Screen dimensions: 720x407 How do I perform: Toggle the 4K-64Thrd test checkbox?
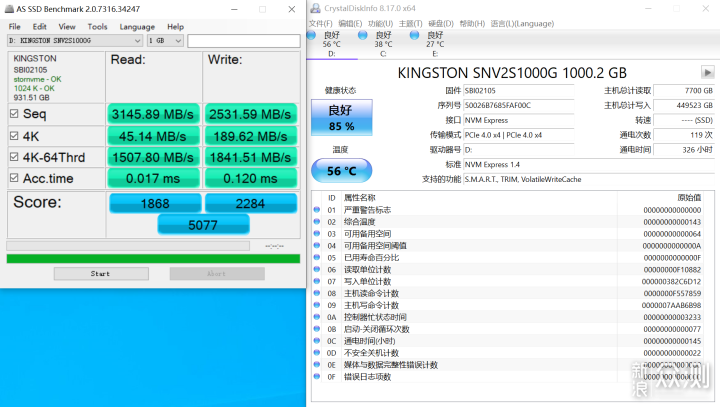click(x=14, y=155)
